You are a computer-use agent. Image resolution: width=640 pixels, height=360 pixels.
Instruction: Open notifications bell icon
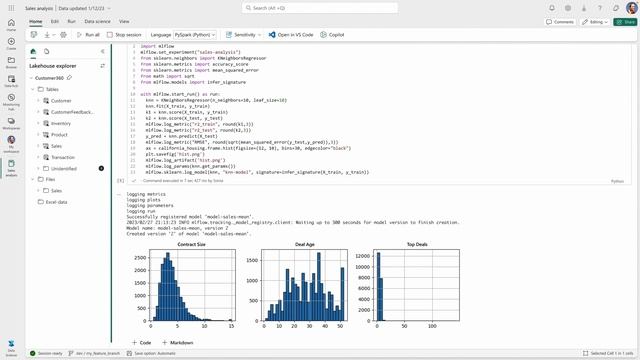coord(552,8)
